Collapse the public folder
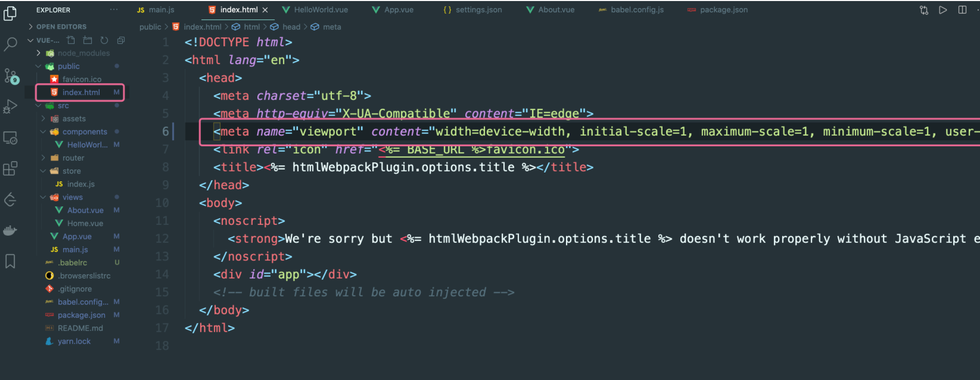Image resolution: width=980 pixels, height=380 pixels. click(x=62, y=66)
